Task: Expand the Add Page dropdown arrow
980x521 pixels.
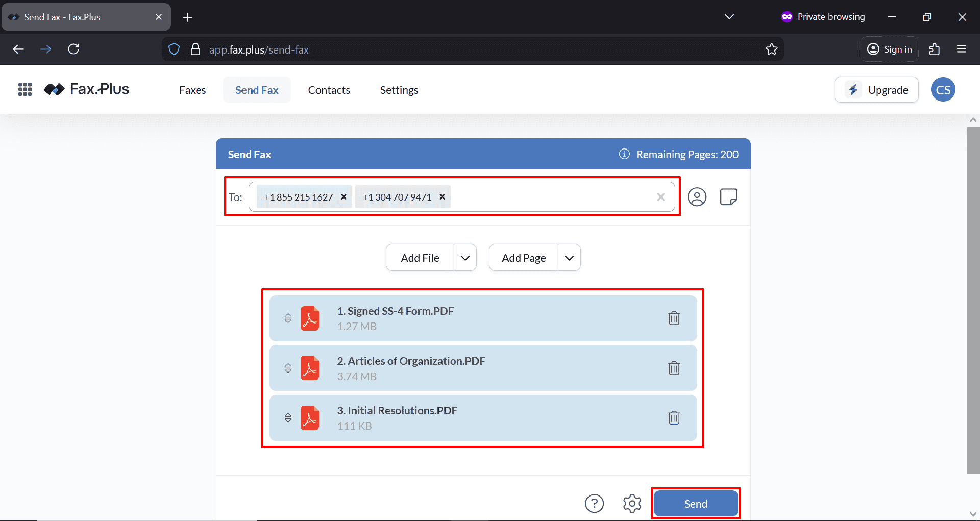Action: [569, 258]
